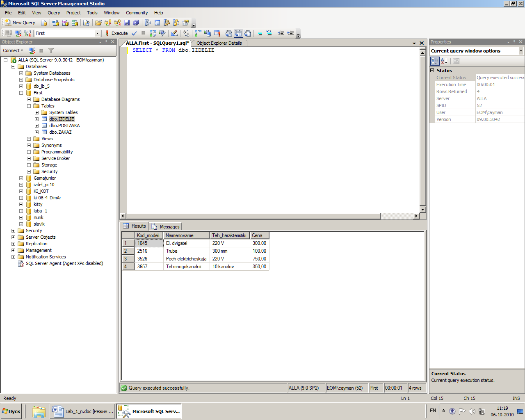Specify Values for Template Parameters
This screenshot has height=420, width=525.
tap(186, 33)
